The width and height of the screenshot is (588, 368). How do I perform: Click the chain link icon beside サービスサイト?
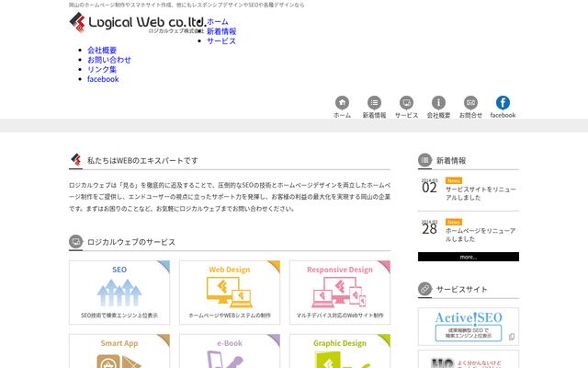click(x=424, y=289)
